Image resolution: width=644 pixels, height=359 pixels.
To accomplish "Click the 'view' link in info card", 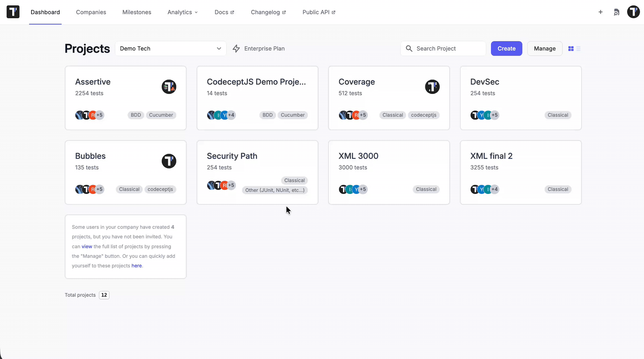I will (x=87, y=247).
